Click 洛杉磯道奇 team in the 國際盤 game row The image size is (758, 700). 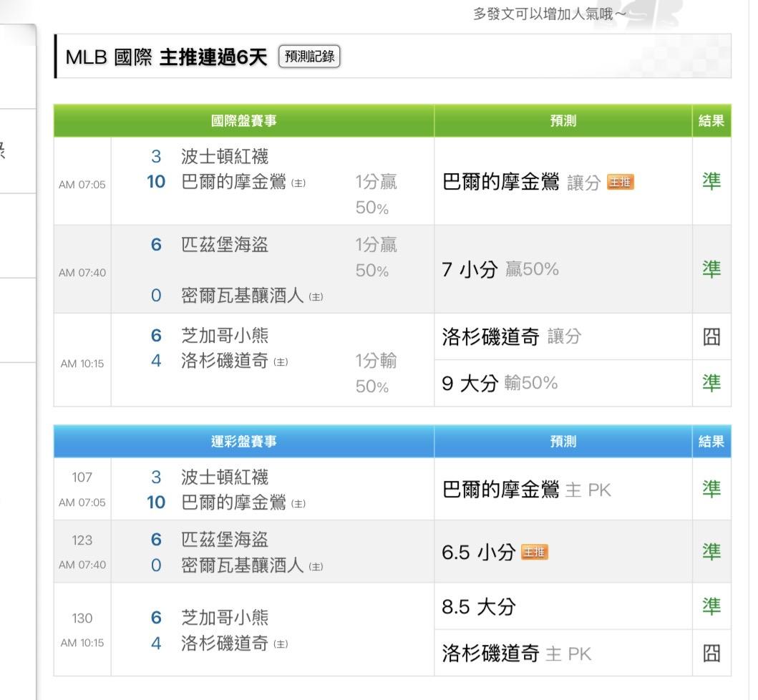225,361
